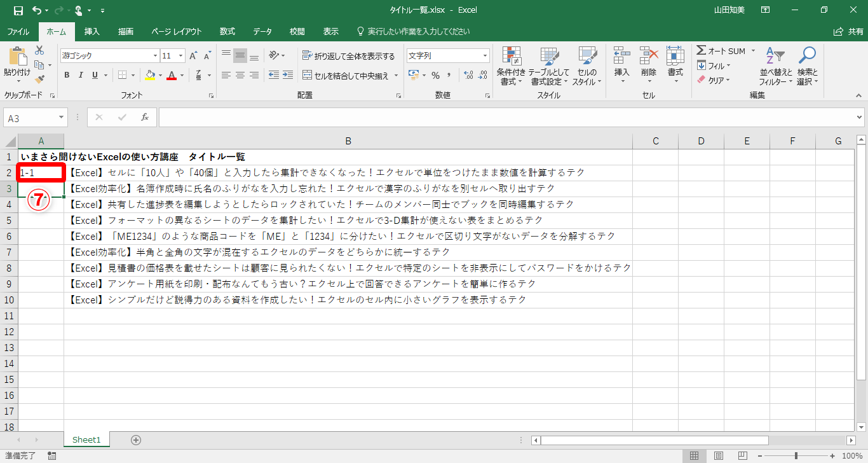Expand the formula bar

point(860,118)
